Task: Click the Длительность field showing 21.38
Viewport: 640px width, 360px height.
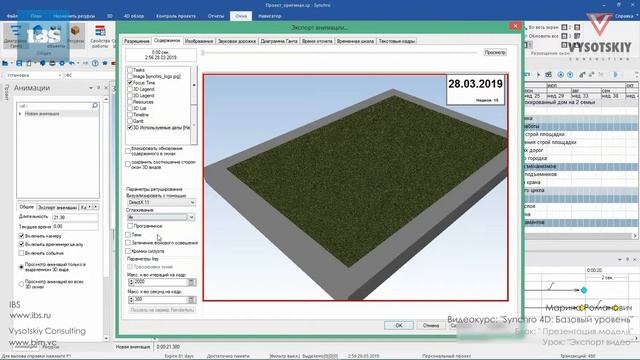Action: point(75,217)
